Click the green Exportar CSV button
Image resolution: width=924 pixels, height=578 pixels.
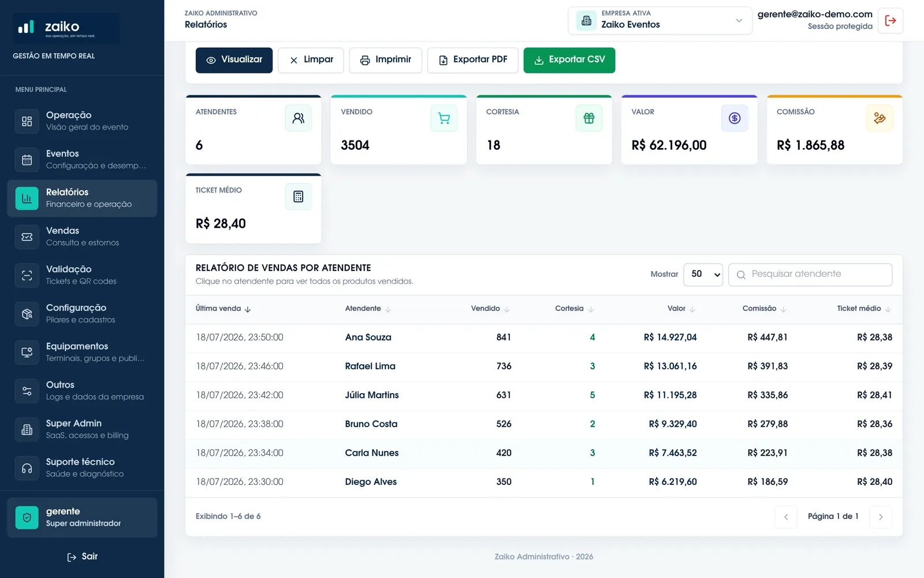(x=569, y=60)
